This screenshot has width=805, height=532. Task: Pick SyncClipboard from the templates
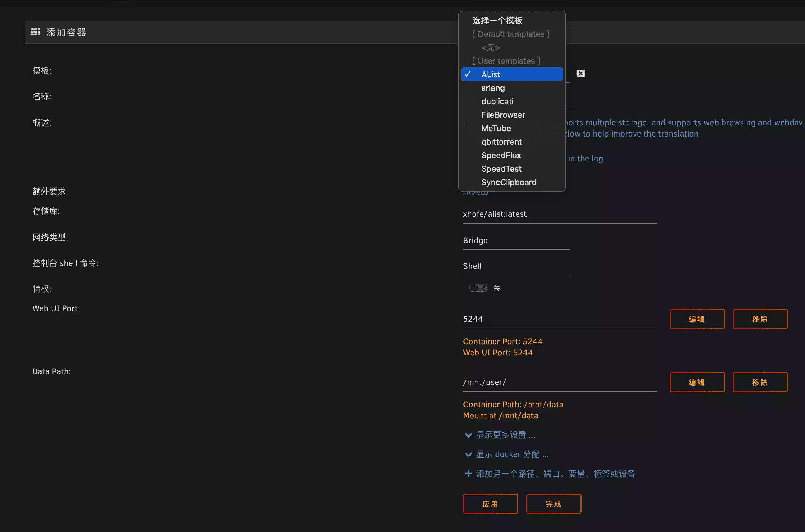[509, 182]
